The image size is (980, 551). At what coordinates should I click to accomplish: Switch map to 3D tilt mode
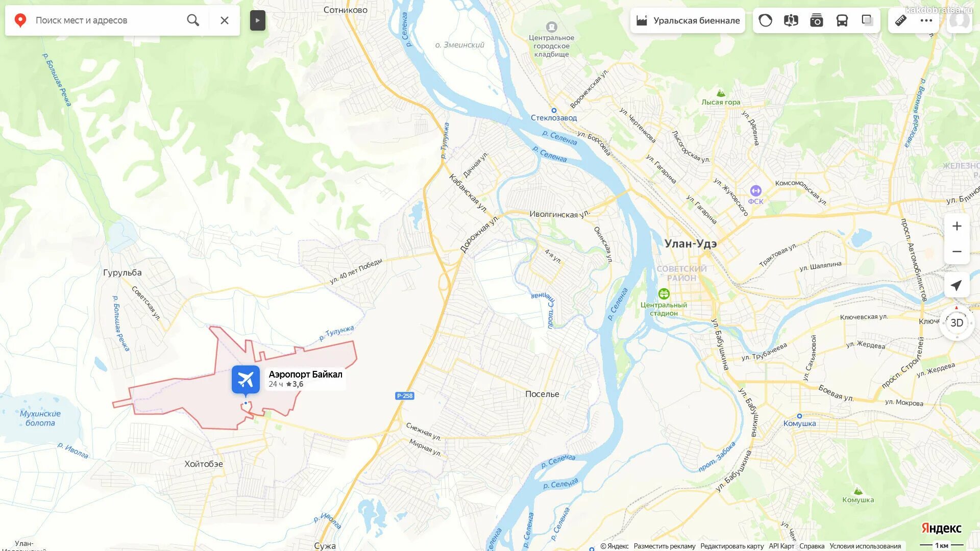[x=957, y=323]
